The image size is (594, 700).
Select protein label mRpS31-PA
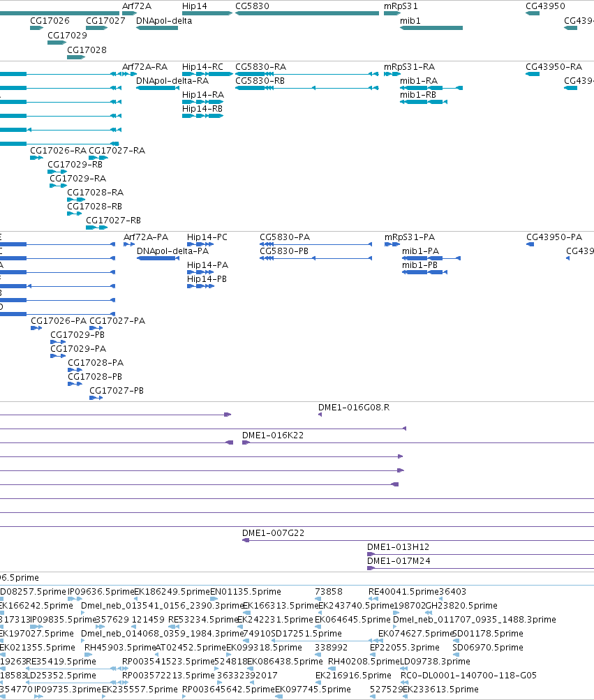(x=410, y=237)
